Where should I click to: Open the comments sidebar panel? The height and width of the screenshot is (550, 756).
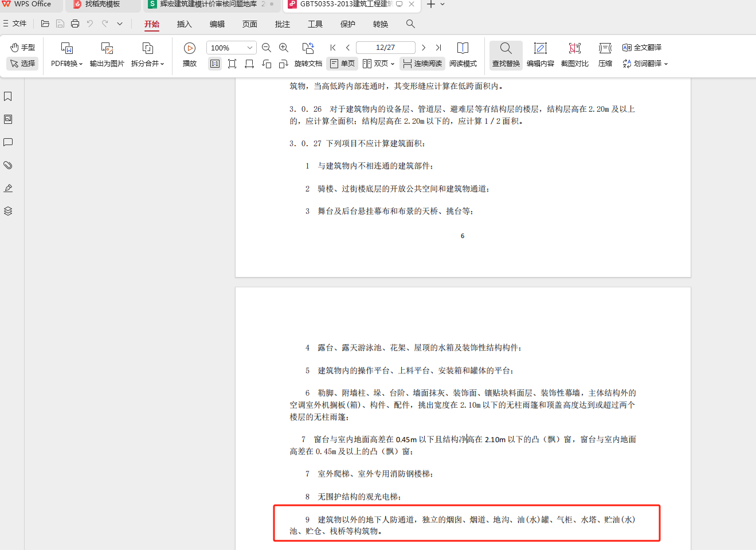point(8,142)
